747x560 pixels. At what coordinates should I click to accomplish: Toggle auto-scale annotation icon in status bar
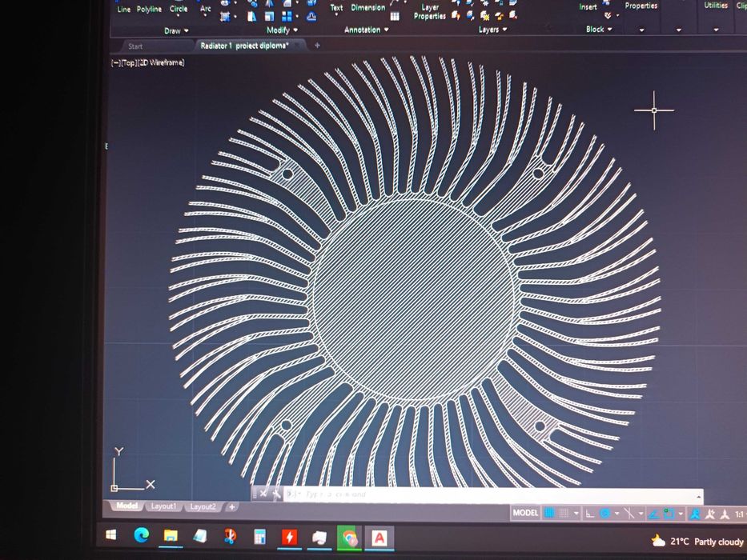click(x=710, y=514)
